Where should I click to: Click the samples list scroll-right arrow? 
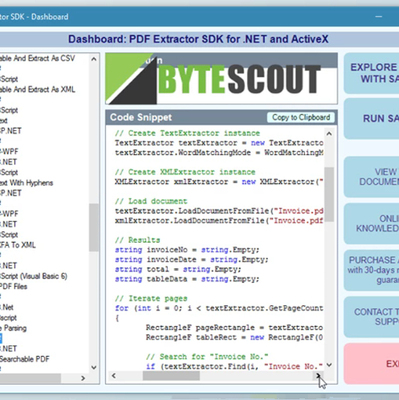[x=83, y=378]
